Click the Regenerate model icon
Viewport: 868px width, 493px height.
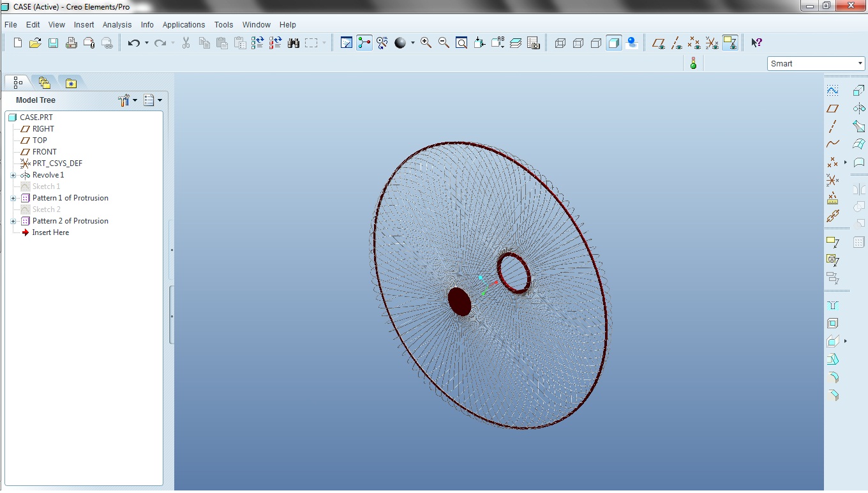(258, 43)
